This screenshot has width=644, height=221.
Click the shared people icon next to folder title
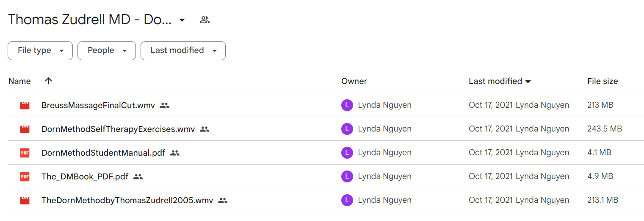pos(205,20)
